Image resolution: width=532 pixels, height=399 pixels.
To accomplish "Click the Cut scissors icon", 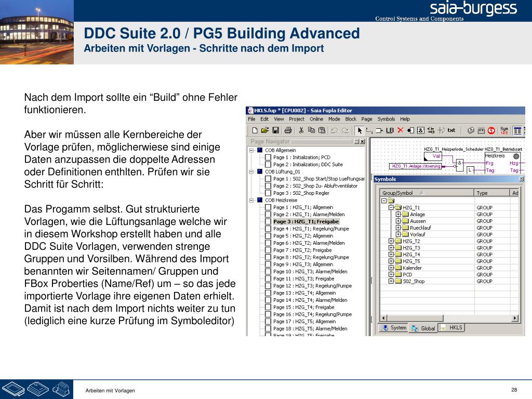I will tap(301, 130).
